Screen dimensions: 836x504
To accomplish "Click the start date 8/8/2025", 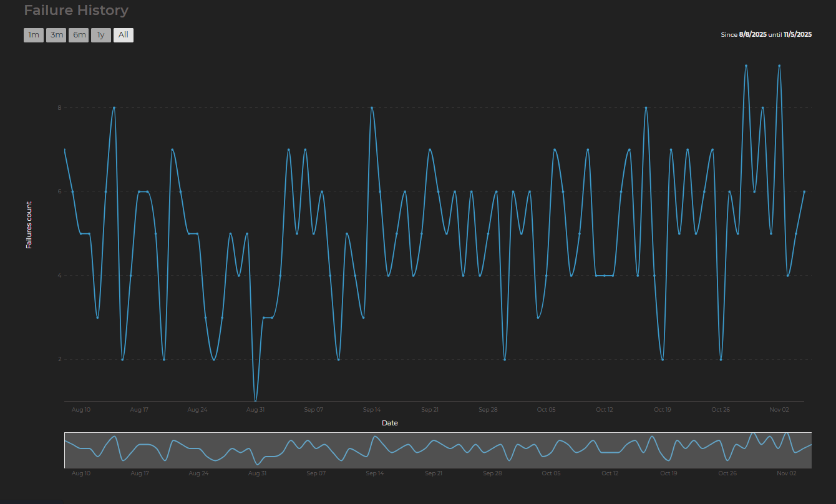I will [752, 35].
